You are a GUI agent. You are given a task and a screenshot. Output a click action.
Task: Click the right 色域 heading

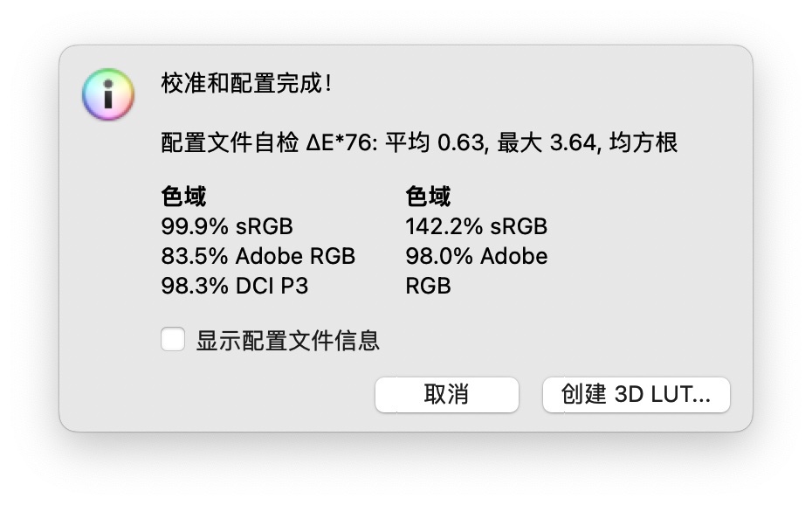click(x=428, y=197)
